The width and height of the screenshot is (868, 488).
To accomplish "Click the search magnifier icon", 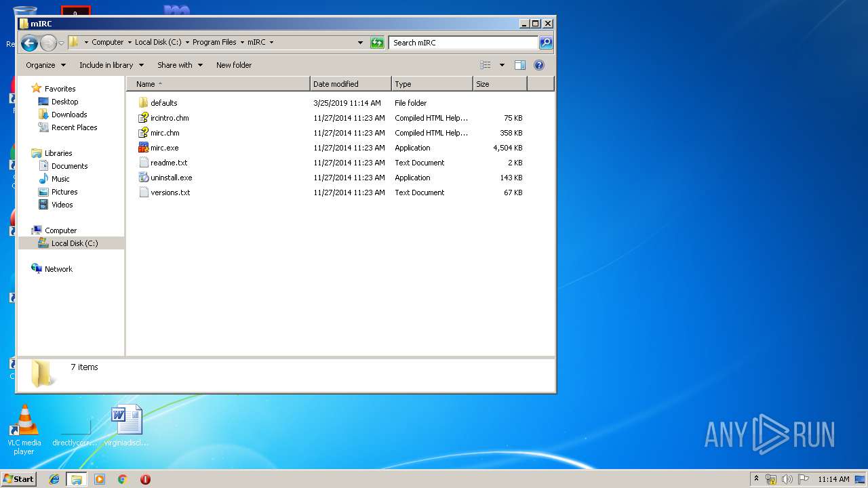I will pyautogui.click(x=546, y=43).
